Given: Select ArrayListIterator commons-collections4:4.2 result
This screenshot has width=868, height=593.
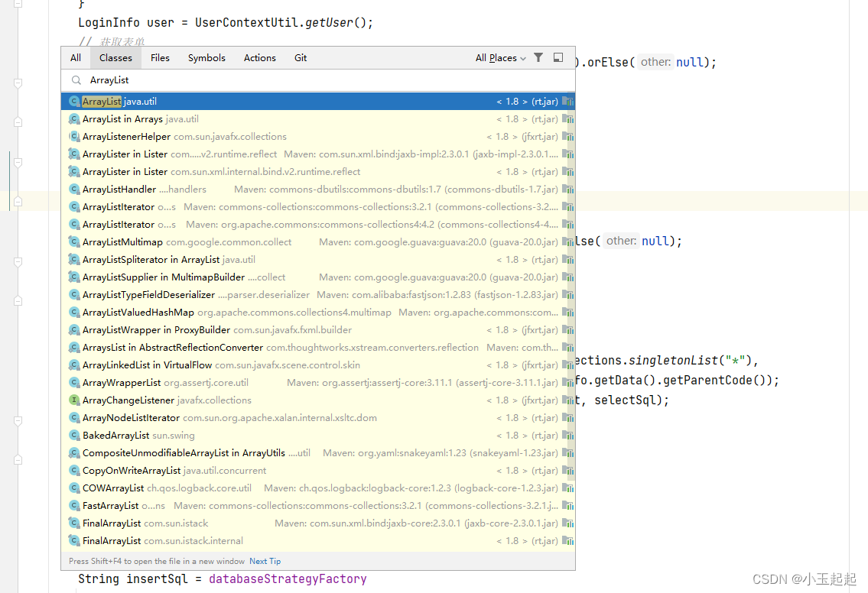Looking at the screenshot, I should coord(318,225).
